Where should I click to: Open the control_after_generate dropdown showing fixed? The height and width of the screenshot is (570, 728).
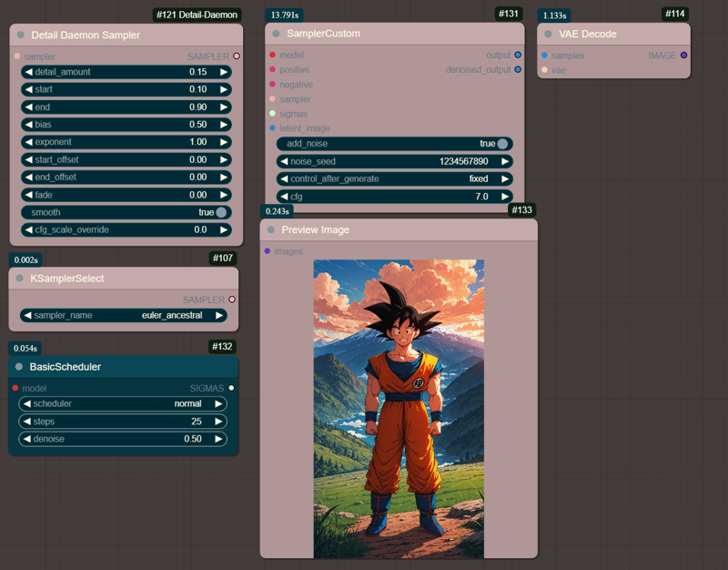click(395, 178)
